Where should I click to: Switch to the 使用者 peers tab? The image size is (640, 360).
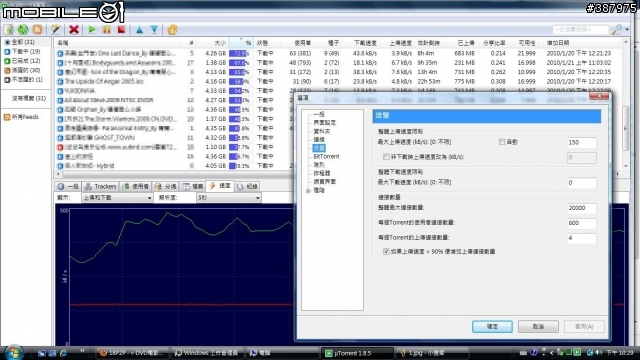tap(136, 187)
